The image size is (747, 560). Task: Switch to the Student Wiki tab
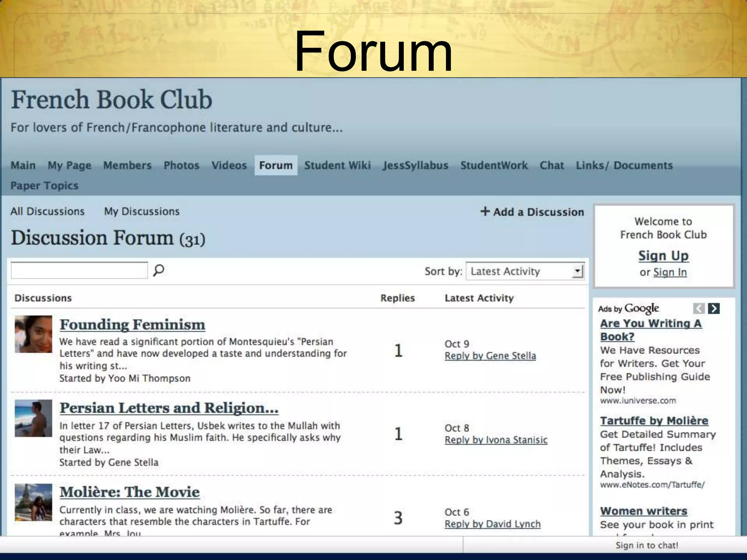click(x=337, y=166)
